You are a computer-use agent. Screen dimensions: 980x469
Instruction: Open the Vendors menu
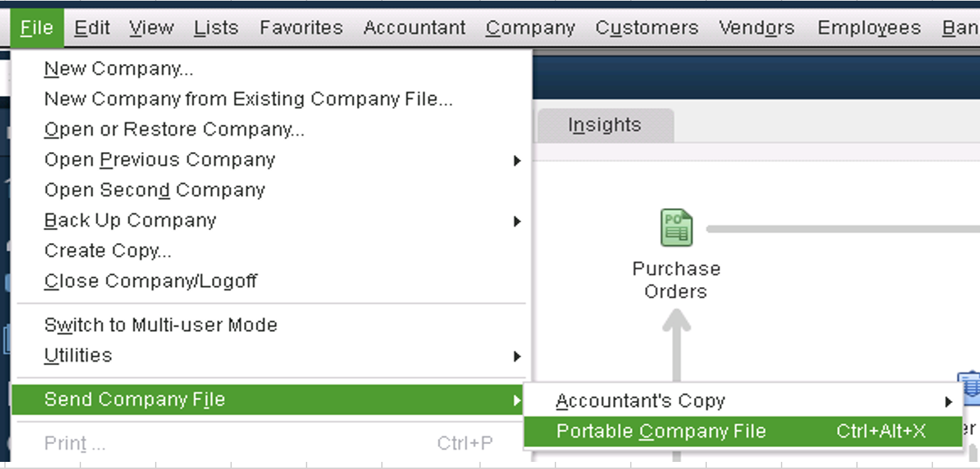[x=756, y=27]
